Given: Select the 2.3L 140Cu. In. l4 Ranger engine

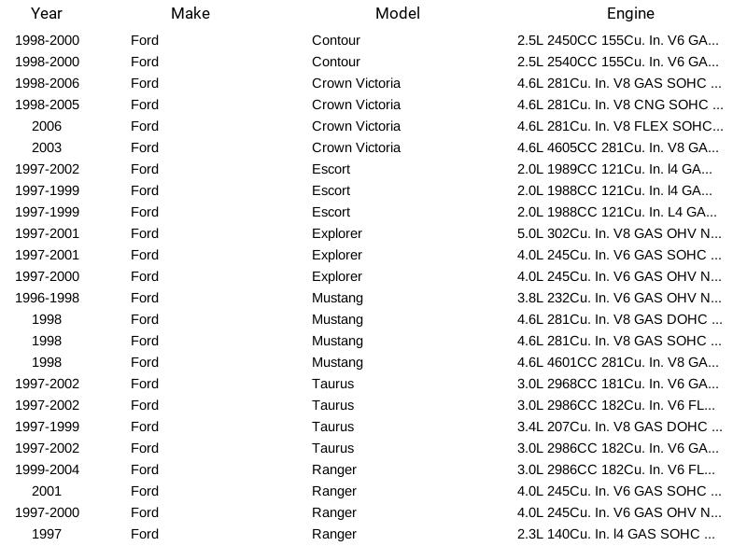Looking at the screenshot, I should [x=616, y=534].
